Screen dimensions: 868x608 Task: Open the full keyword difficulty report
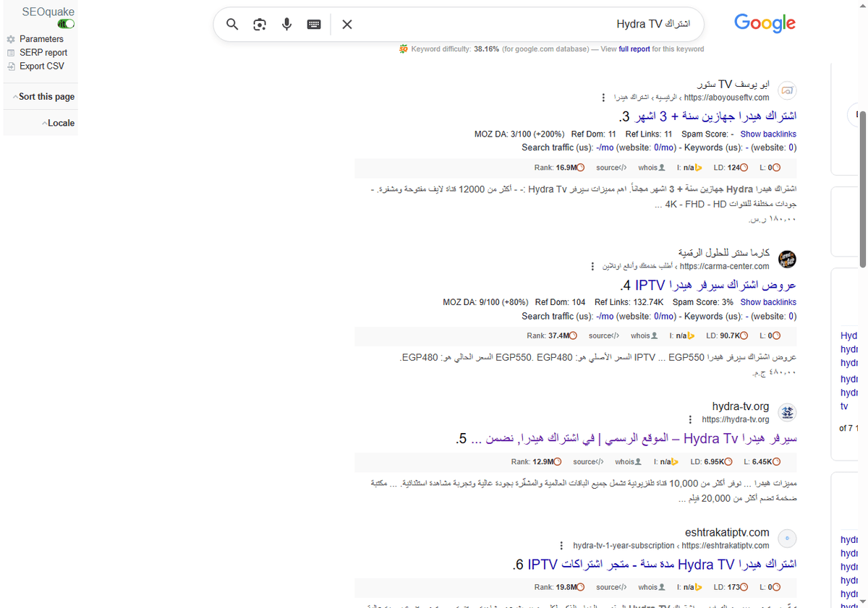coord(634,48)
